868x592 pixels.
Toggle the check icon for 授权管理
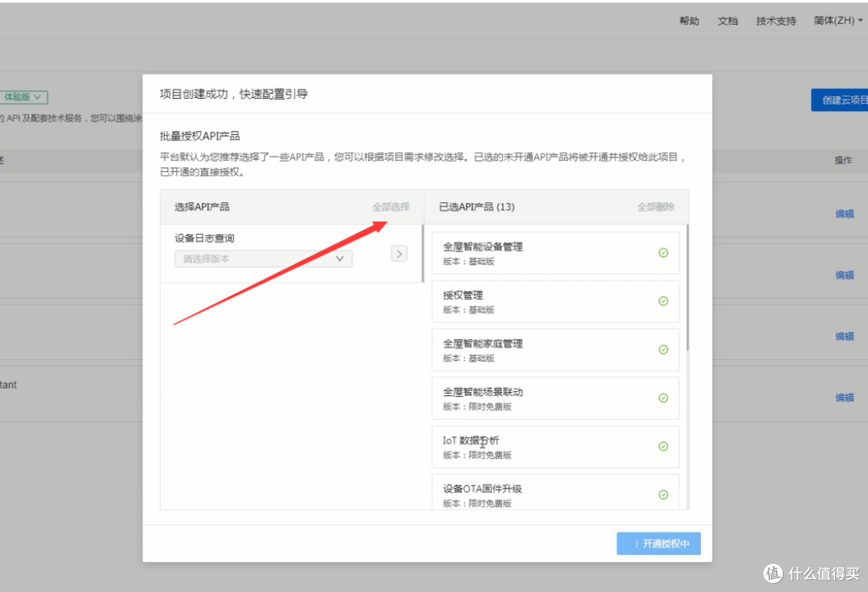tap(663, 301)
